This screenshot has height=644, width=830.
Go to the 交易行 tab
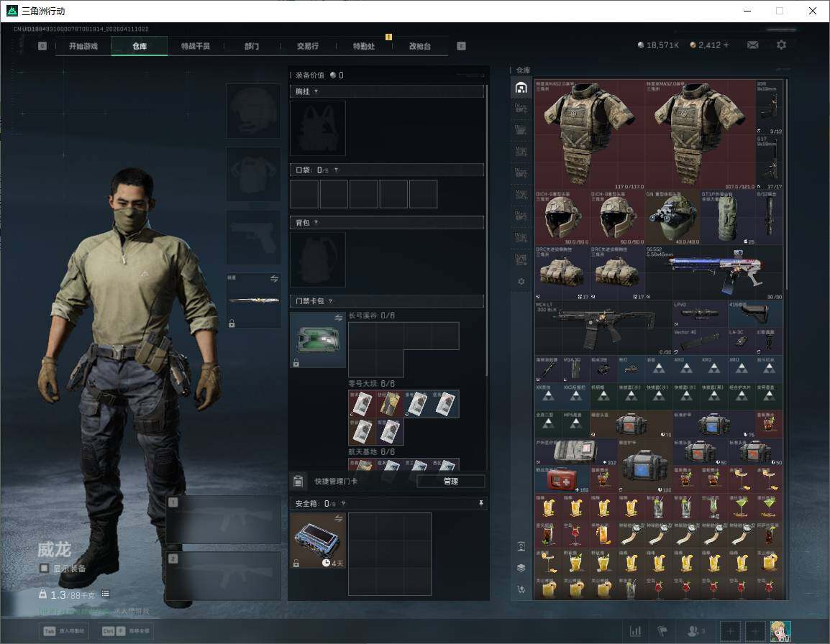pyautogui.click(x=308, y=46)
